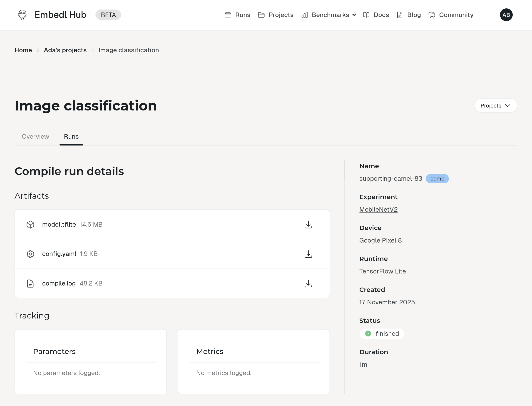The image size is (532, 406).
Task: Open the AB user avatar menu
Action: [x=506, y=15]
